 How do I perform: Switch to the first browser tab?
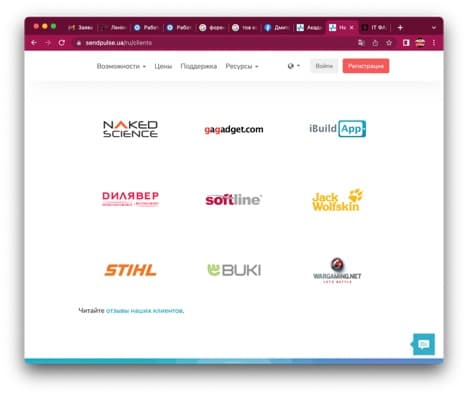[x=81, y=28]
